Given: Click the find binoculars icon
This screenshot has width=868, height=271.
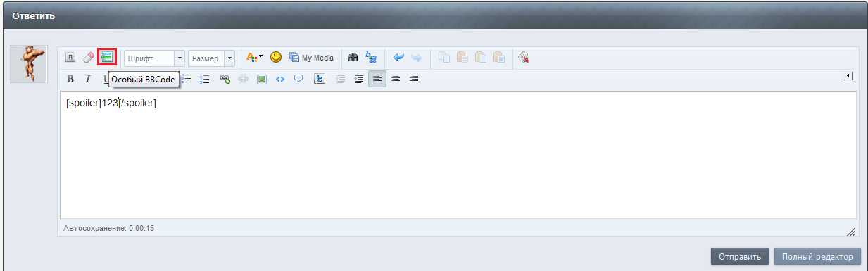Looking at the screenshot, I should (353, 58).
